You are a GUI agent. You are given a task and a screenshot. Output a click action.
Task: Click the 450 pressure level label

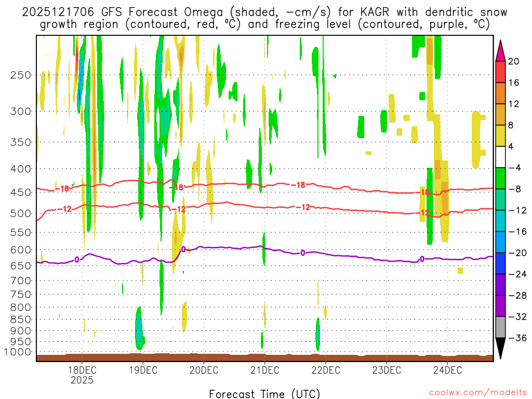coord(21,192)
